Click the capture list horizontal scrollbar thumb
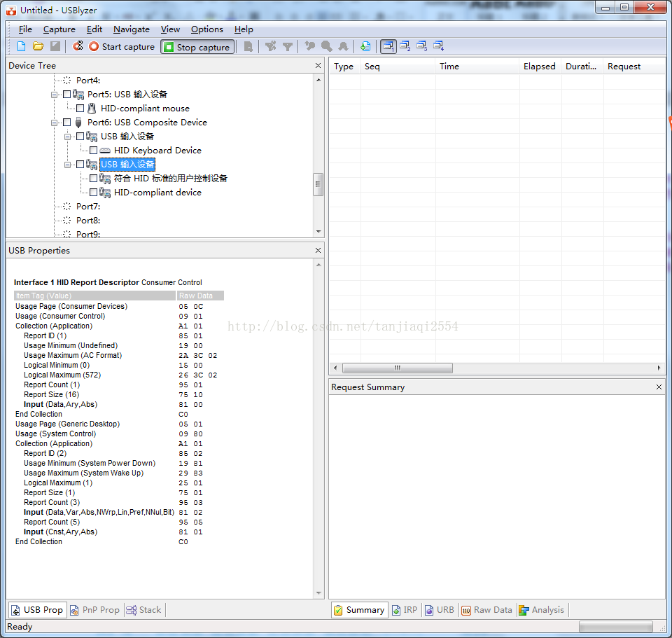This screenshot has height=638, width=672. 398,368
